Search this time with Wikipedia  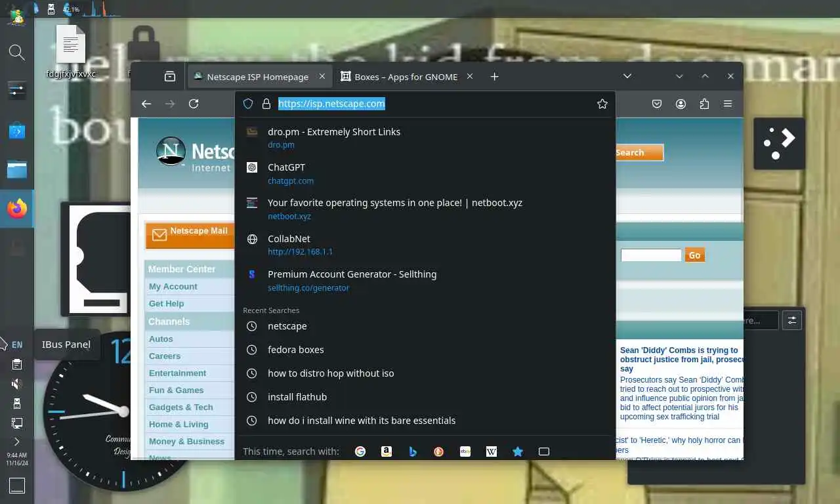click(492, 451)
